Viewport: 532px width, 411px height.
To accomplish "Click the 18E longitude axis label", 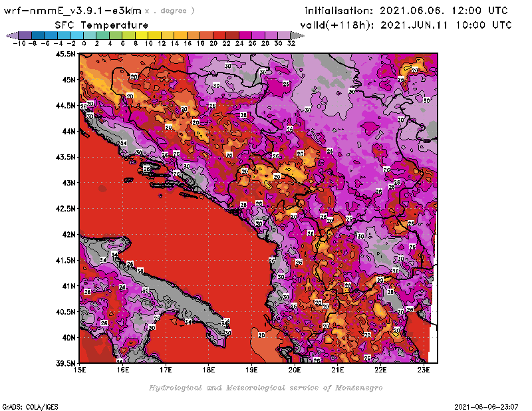I will click(x=209, y=370).
